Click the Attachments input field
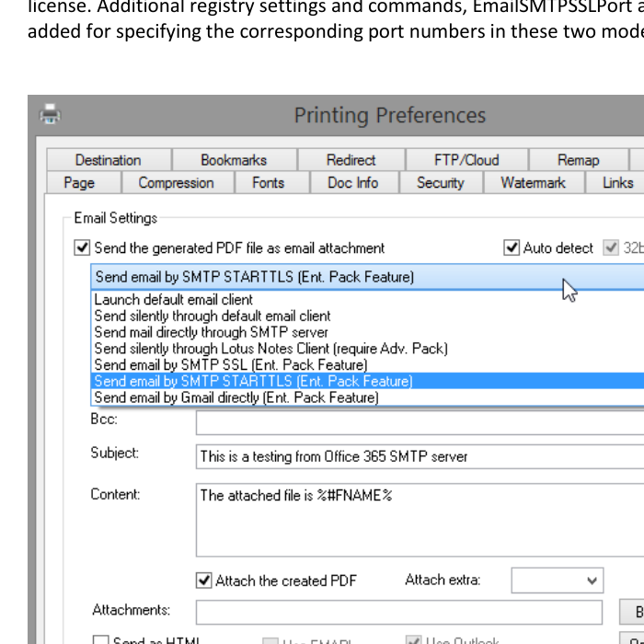 [399, 612]
